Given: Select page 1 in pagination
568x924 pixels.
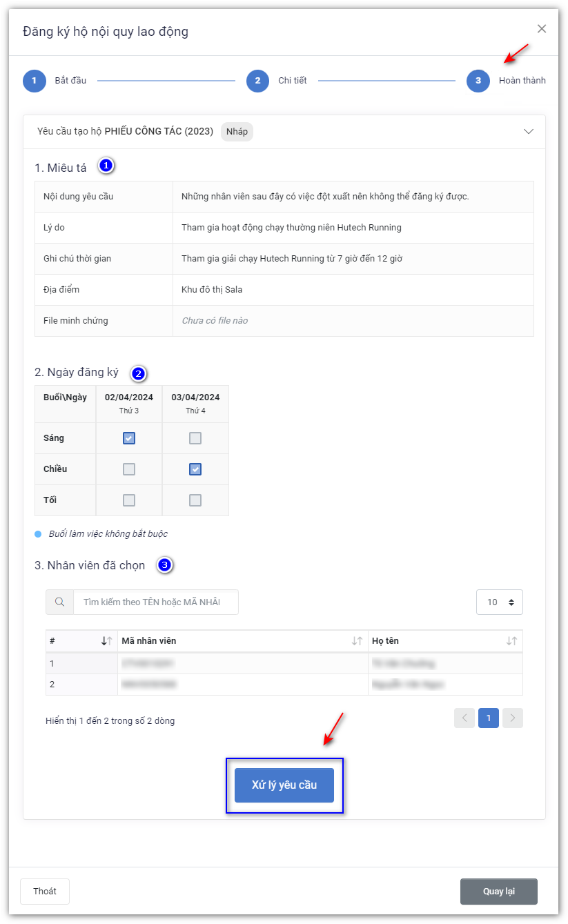Looking at the screenshot, I should 489,718.
